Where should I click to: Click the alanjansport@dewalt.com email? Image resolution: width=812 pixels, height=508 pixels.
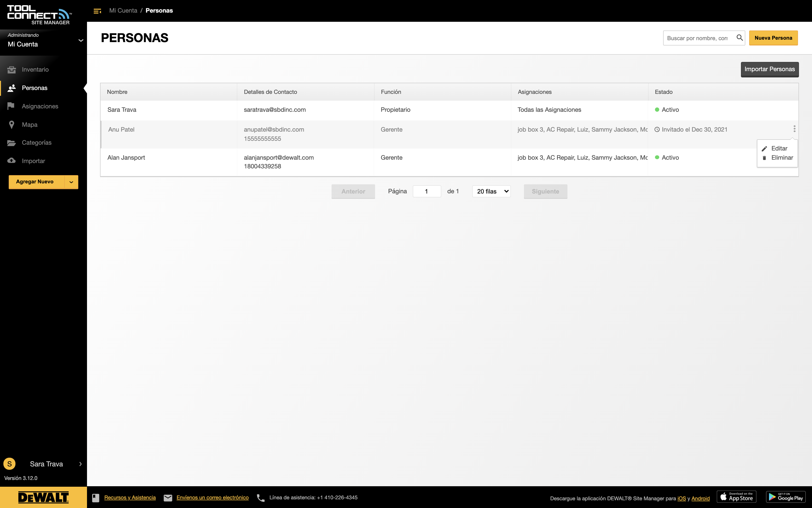click(278, 157)
